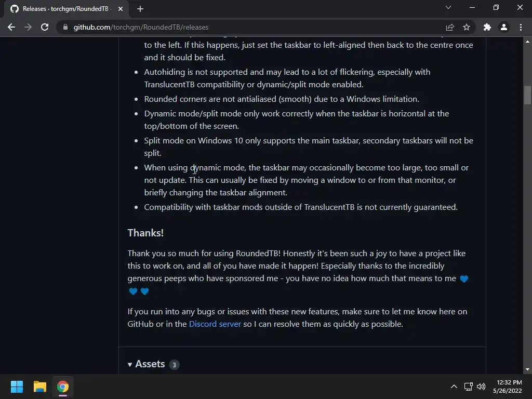The width and height of the screenshot is (532, 399).
Task: Click the first blue heart emoji
Action: tap(464, 279)
